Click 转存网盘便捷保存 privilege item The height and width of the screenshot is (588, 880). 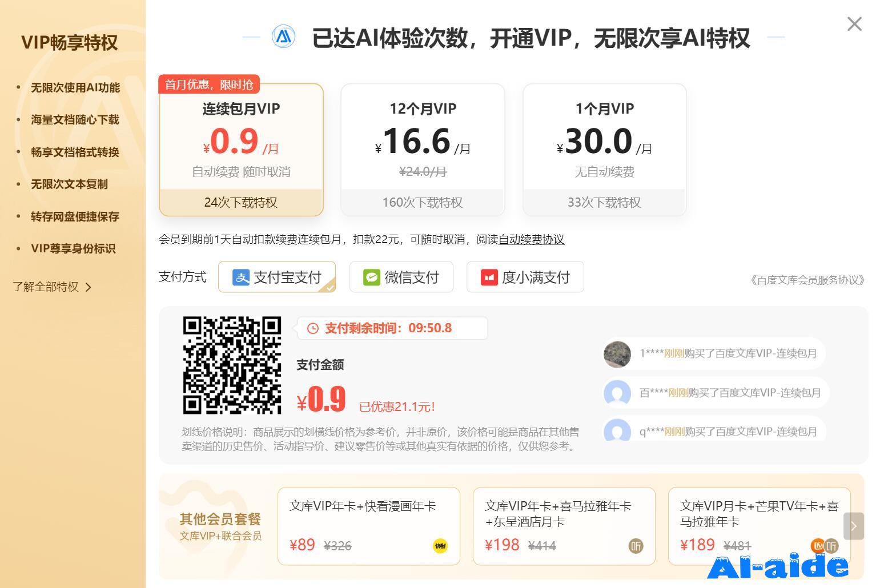coord(75,216)
